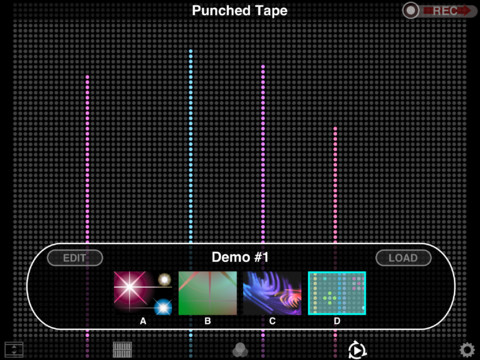
Task: Click the Punched Tape title
Action: (240, 11)
